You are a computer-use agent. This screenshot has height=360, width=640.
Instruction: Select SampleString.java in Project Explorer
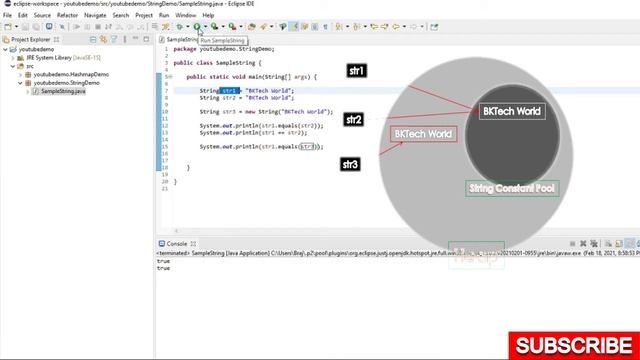(63, 91)
